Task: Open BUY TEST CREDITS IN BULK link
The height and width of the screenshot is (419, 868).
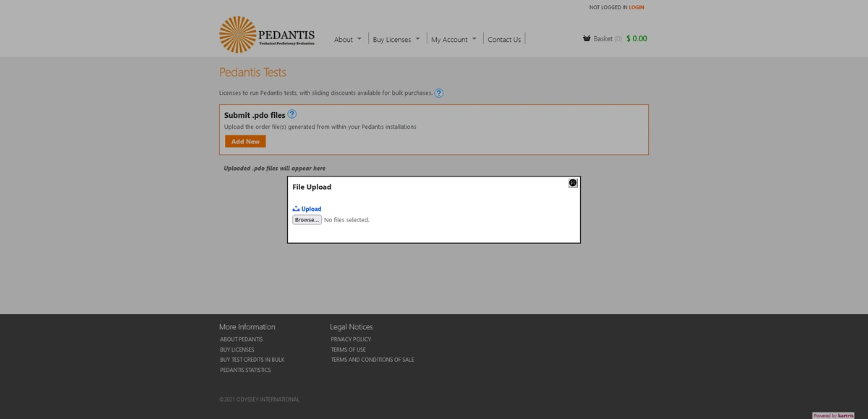Action: click(252, 360)
